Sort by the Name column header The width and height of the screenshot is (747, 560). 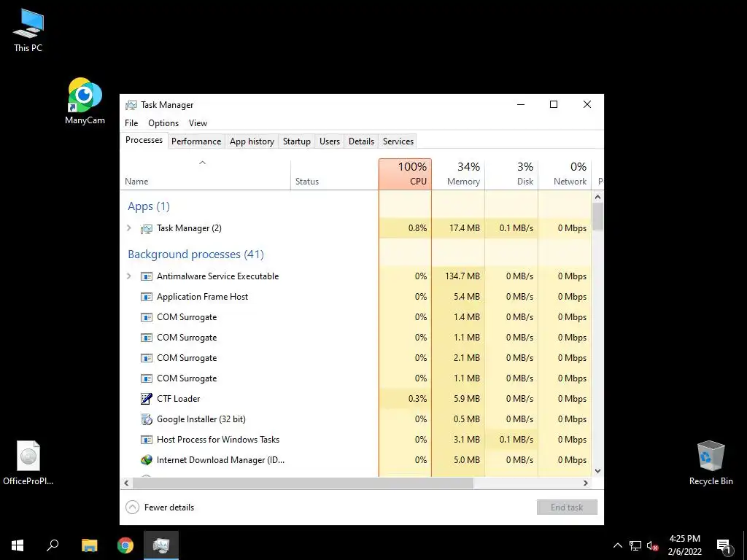pos(205,175)
